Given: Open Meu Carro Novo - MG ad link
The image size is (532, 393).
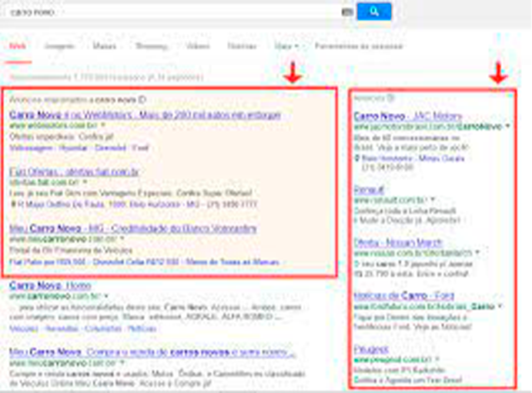Looking at the screenshot, I should click(x=132, y=229).
